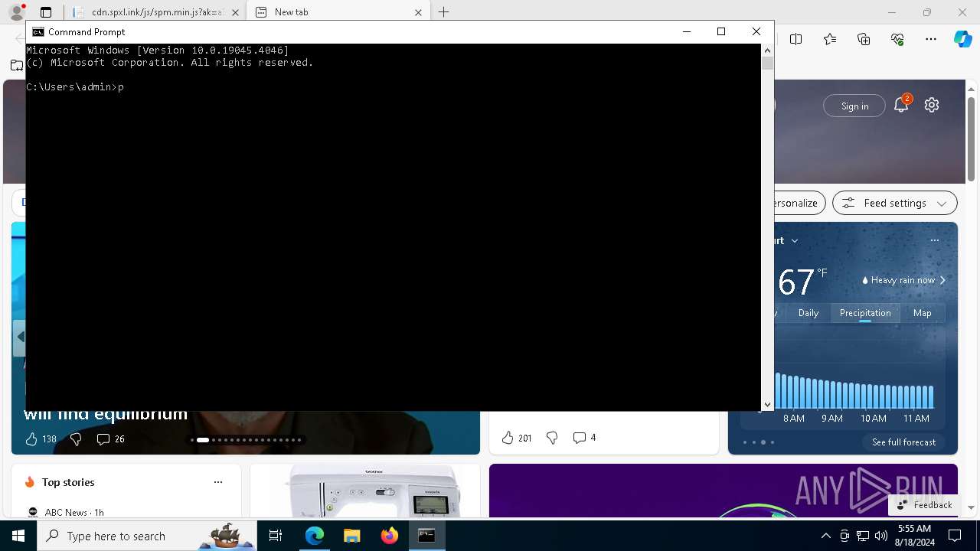This screenshot has width=980, height=551.
Task: Click inside Command Prompt input line
Action: [394, 87]
